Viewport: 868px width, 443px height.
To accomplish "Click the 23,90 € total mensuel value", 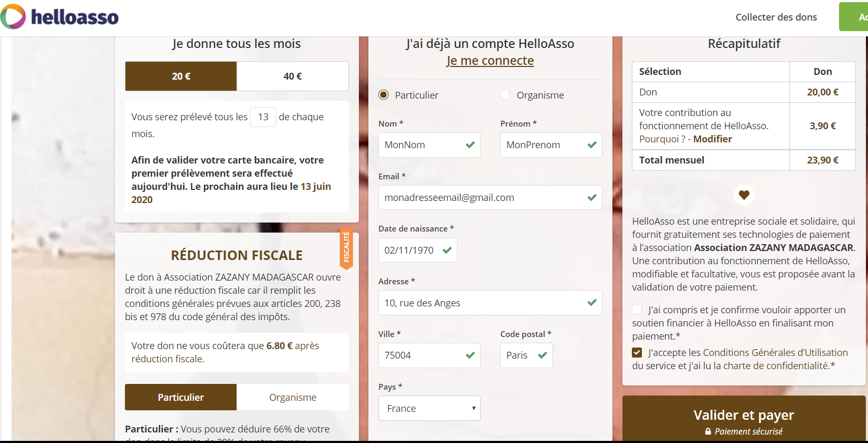I will [x=822, y=160].
